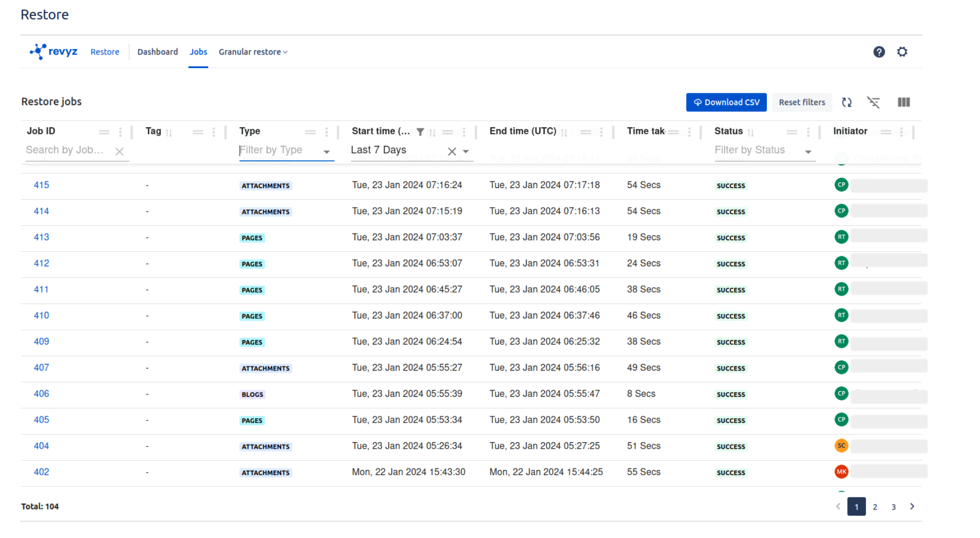980x538 pixels.
Task: Open job 414 link
Action: [41, 211]
